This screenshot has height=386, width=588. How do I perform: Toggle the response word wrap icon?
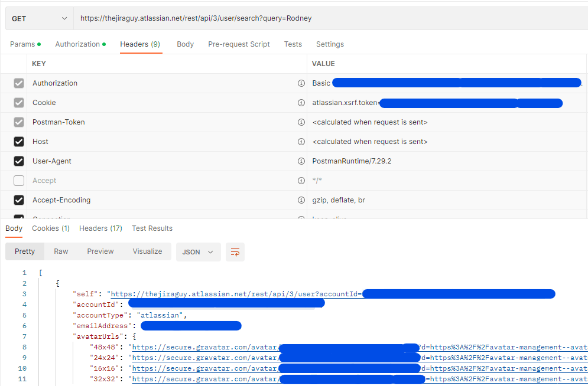click(235, 252)
